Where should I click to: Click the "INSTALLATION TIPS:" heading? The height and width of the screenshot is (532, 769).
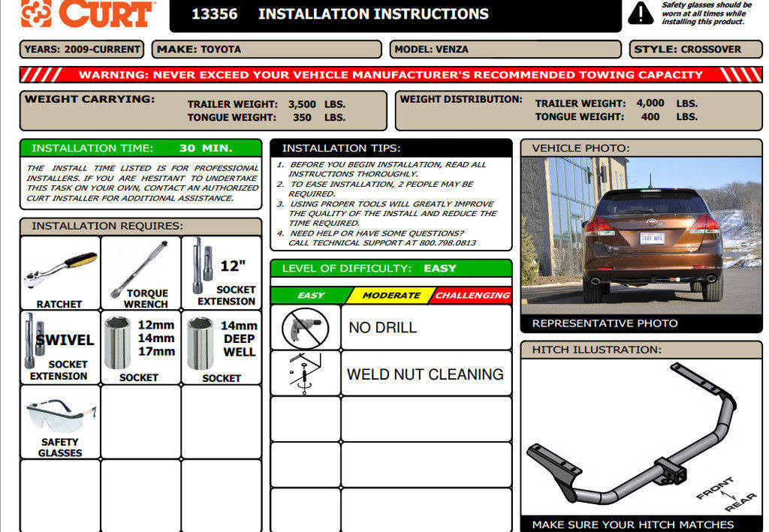pyautogui.click(x=342, y=148)
